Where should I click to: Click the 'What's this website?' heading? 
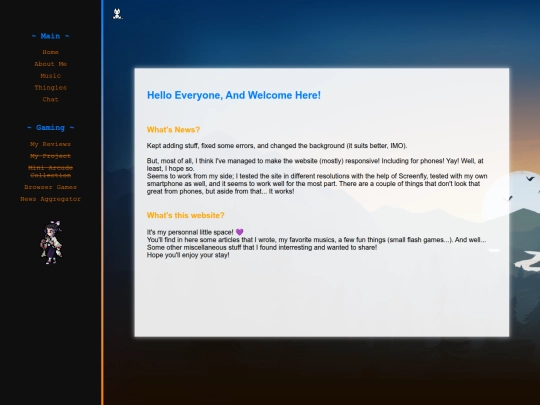tap(185, 215)
